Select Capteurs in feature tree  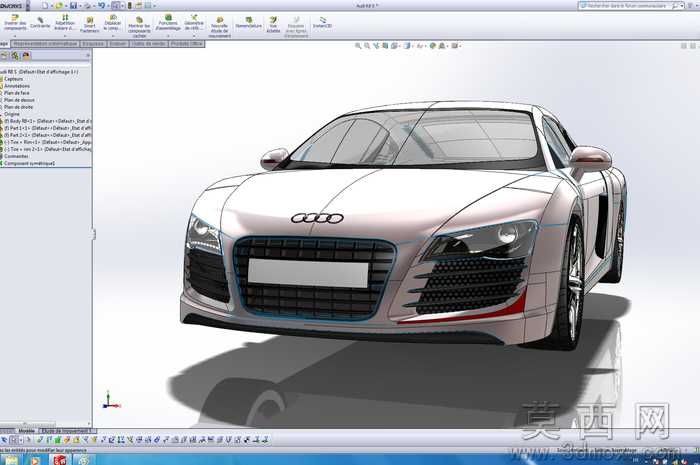[13, 79]
